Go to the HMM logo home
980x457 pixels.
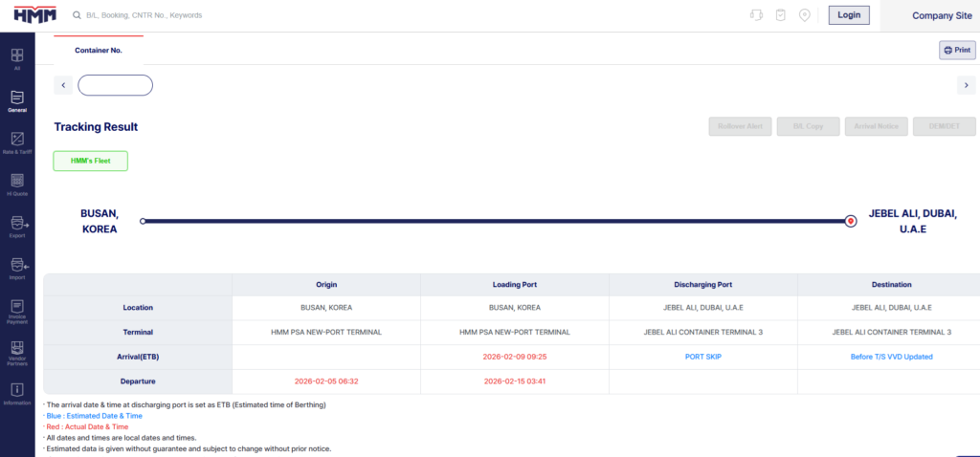click(x=35, y=15)
